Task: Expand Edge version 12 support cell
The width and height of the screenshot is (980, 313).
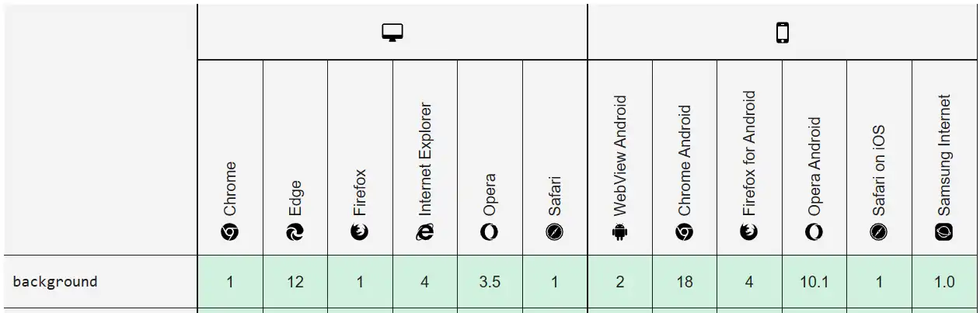Action: (295, 281)
